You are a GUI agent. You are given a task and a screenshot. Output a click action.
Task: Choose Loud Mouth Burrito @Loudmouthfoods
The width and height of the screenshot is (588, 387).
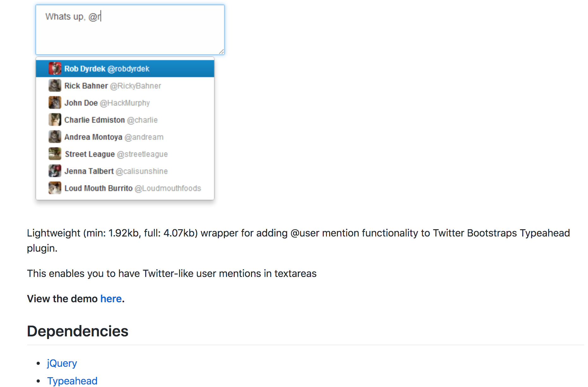tap(125, 188)
